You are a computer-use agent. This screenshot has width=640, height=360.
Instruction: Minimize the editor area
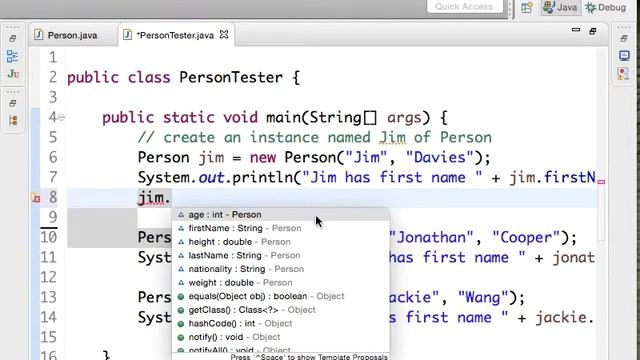click(x=576, y=30)
